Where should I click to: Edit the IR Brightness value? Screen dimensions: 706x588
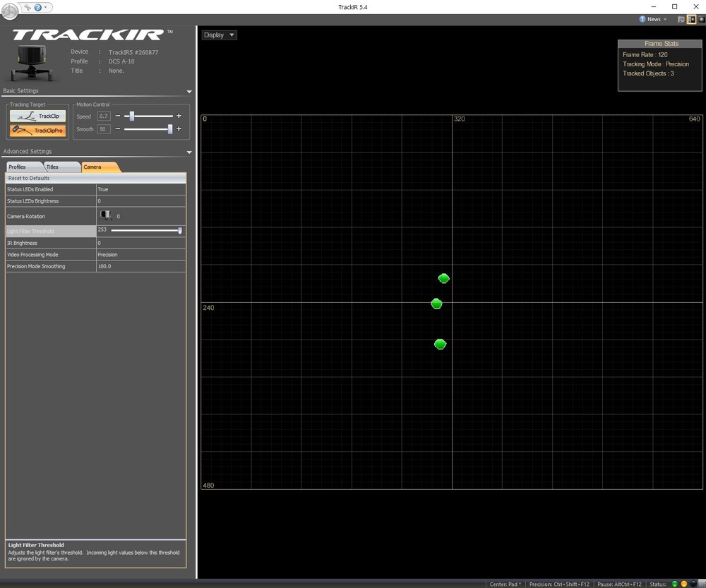tap(141, 243)
